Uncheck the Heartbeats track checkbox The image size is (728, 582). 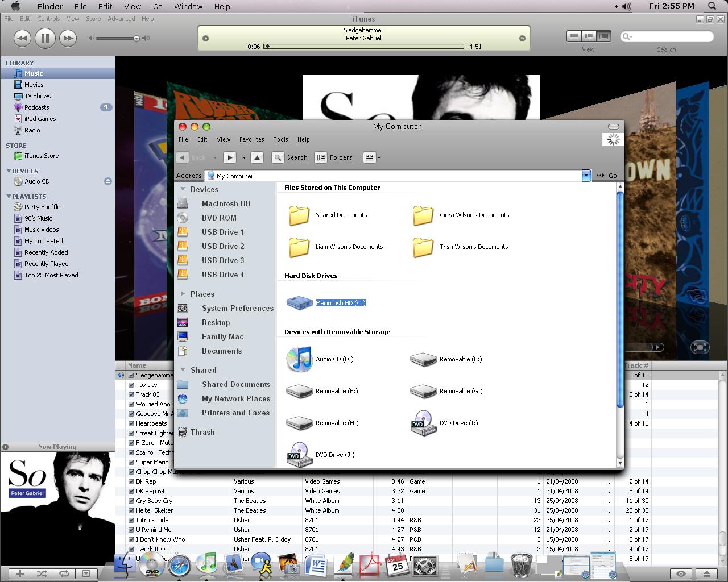131,423
